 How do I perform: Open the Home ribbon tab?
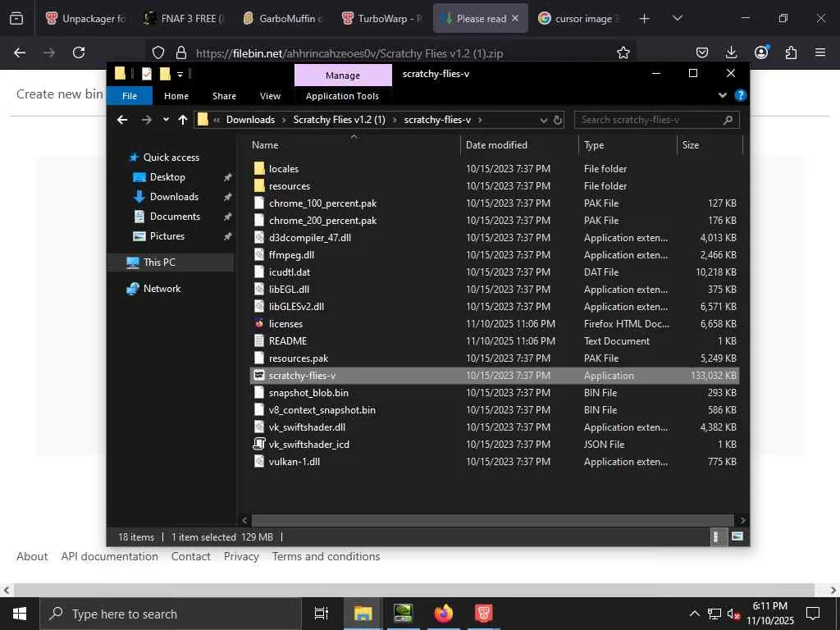click(176, 96)
